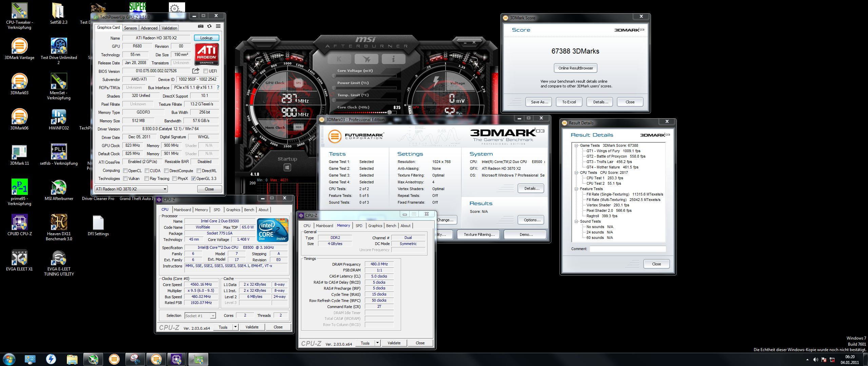This screenshot has height=366, width=868.
Task: Open the GPU-Z hamburger menu
Action: coord(218,26)
